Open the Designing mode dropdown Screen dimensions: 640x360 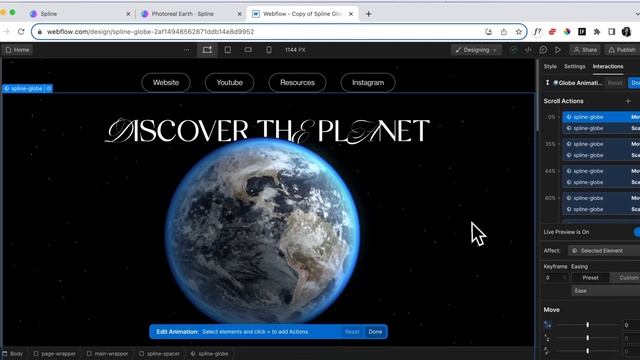tap(476, 50)
